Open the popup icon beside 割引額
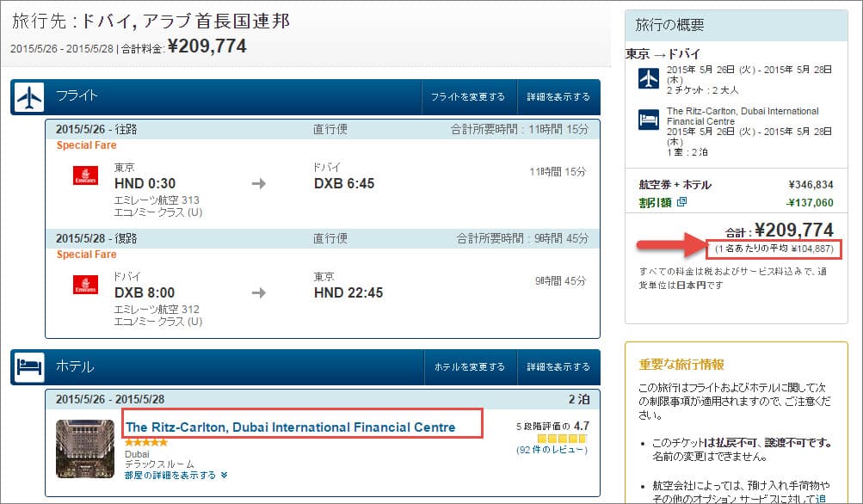This screenshot has width=863, height=504. click(x=681, y=202)
